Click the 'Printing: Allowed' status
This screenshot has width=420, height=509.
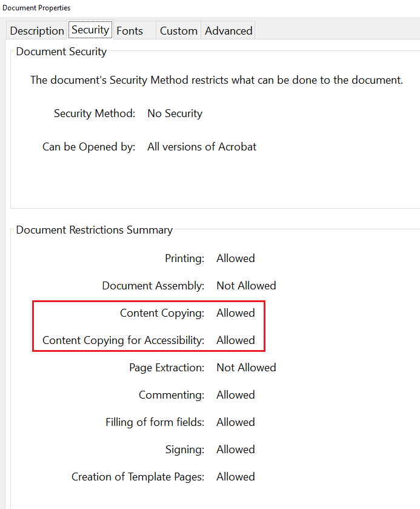coord(206,258)
